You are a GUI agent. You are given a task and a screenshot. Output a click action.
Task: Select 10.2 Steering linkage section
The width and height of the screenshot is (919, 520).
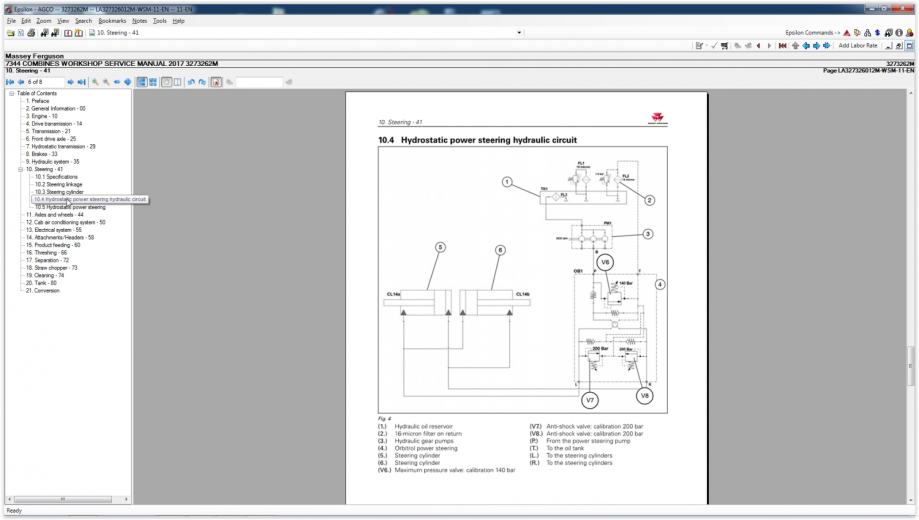(x=58, y=185)
